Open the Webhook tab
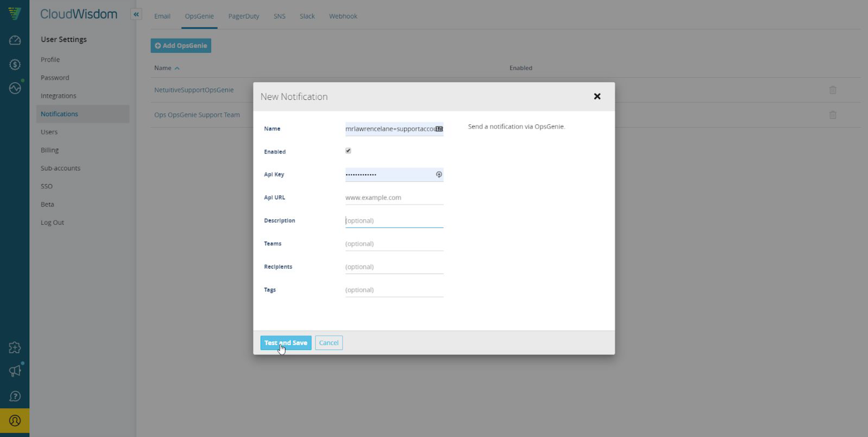 [343, 16]
